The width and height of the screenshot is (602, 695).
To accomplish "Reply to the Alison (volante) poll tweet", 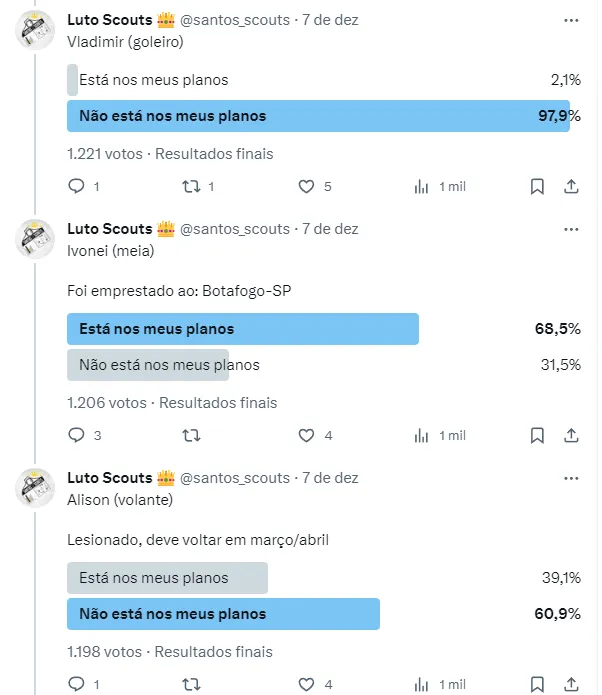I will click(x=77, y=685).
